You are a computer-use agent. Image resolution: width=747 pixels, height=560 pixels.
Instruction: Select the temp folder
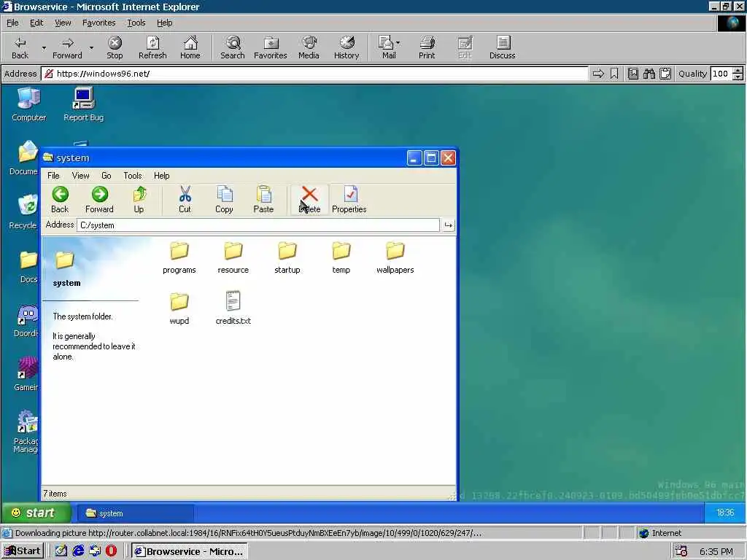pos(341,258)
